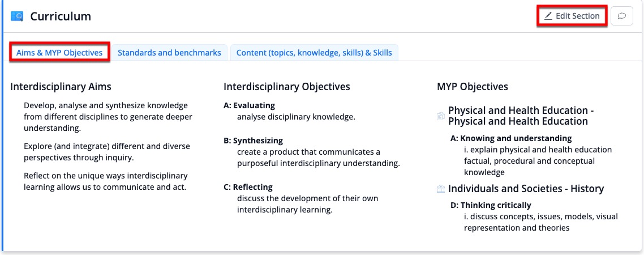Select the C: Reflecting objective
Screen dimensions: 644x255
[248, 187]
